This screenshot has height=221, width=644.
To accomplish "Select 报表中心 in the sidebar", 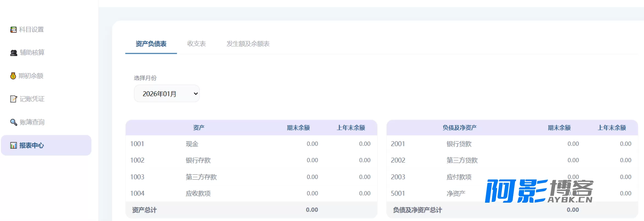I will pyautogui.click(x=46, y=145).
